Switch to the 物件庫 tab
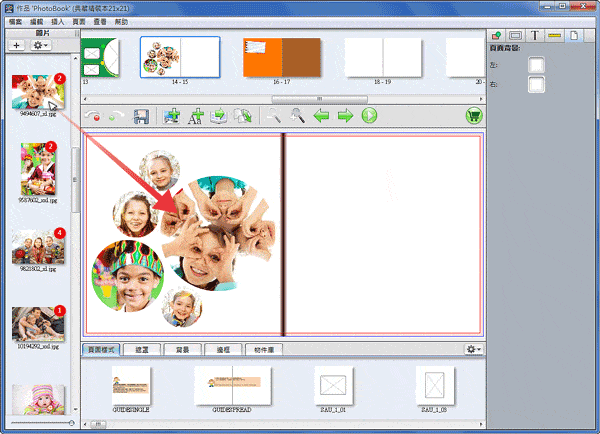The height and width of the screenshot is (434, 600). pos(264,350)
